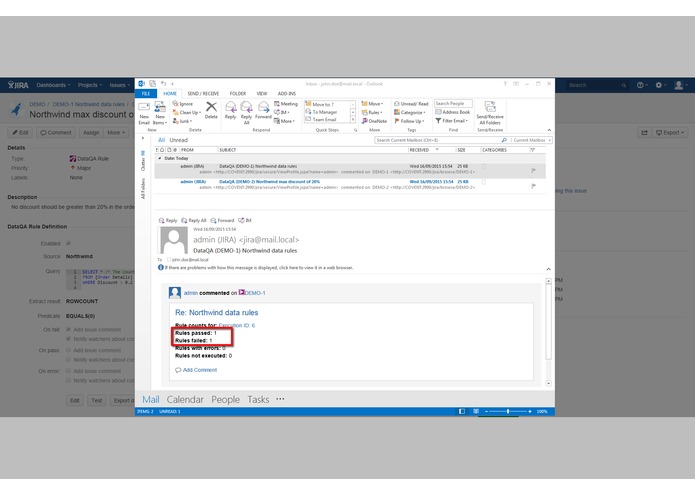Select the DataQA (DEMO-2) Northwind max discount email

(x=350, y=184)
